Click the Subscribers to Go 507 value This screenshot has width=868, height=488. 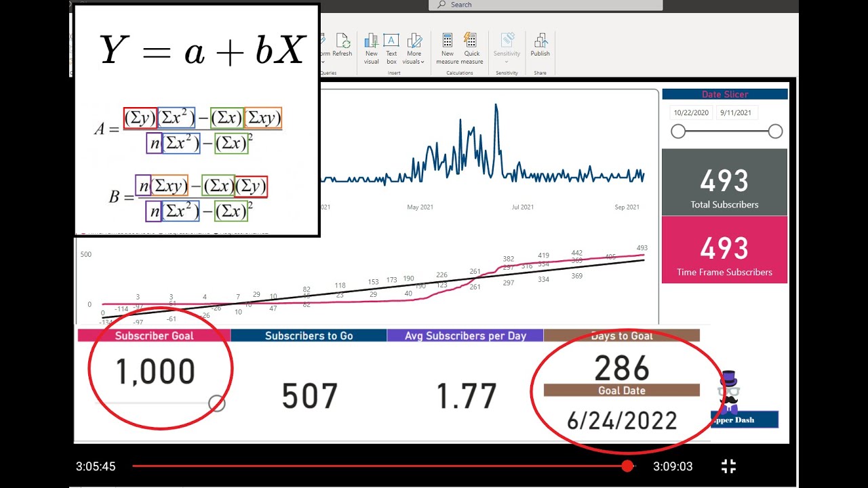[310, 396]
